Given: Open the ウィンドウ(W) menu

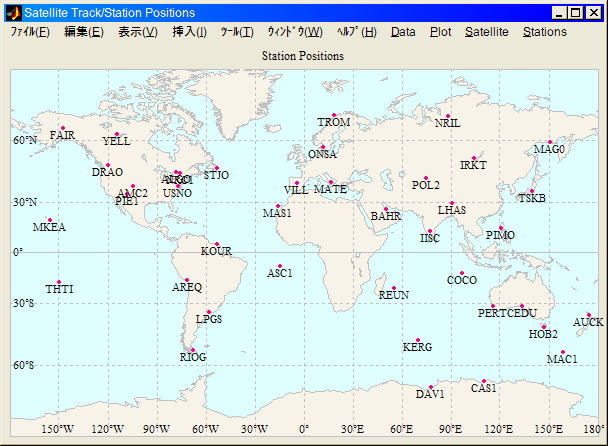Looking at the screenshot, I should (294, 32).
